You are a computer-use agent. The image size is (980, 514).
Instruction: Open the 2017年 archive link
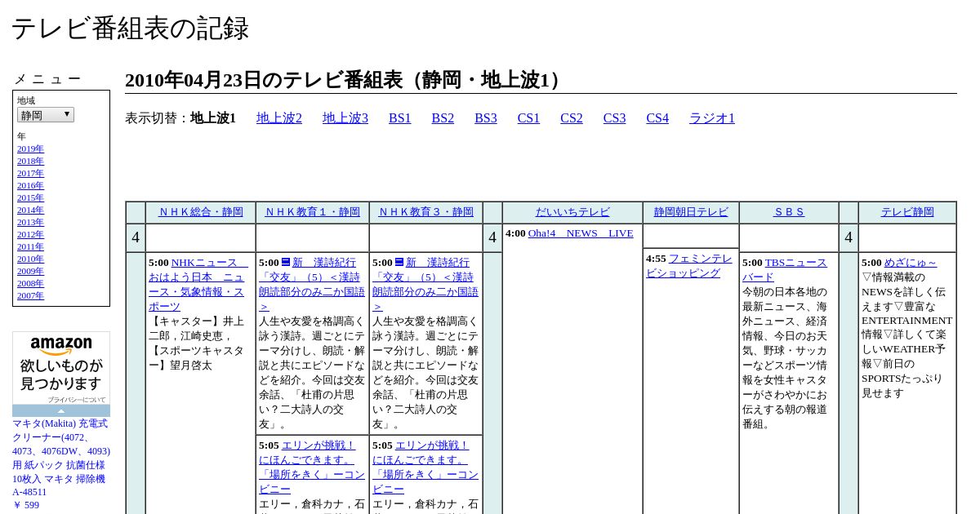click(x=30, y=173)
